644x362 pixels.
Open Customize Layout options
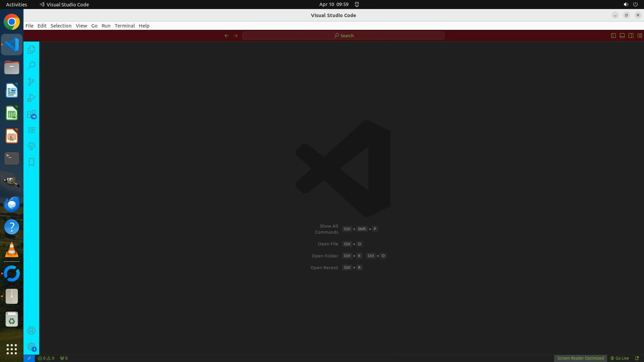(x=640, y=36)
